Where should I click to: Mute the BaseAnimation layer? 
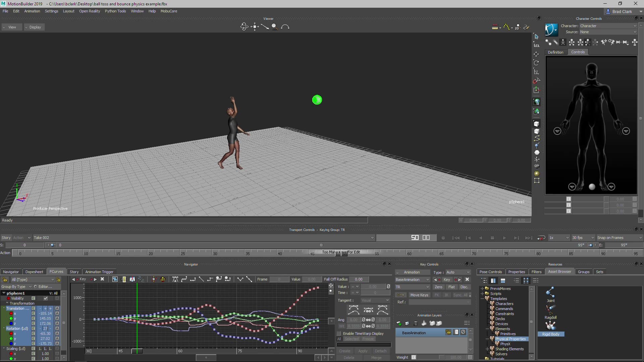pyautogui.click(x=463, y=332)
